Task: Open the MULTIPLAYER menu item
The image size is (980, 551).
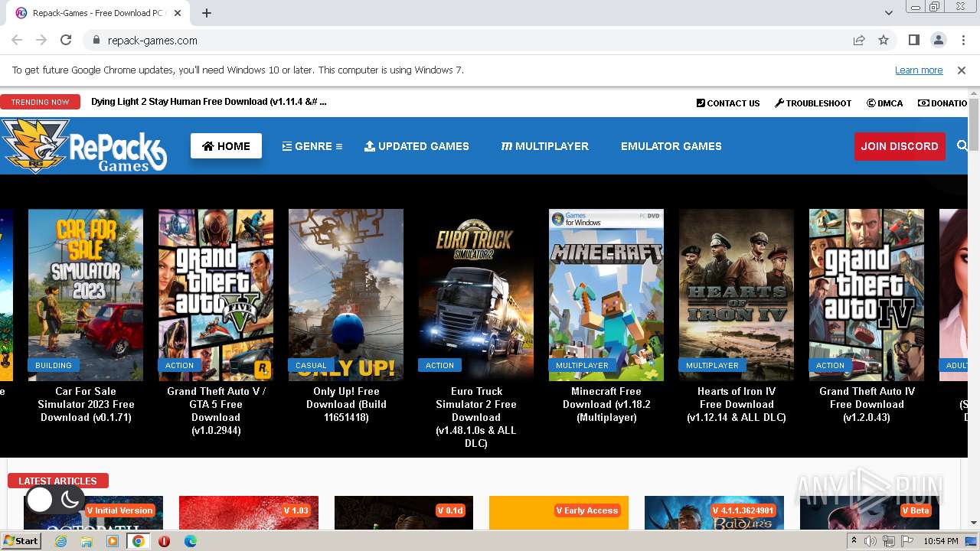Action: tap(544, 146)
